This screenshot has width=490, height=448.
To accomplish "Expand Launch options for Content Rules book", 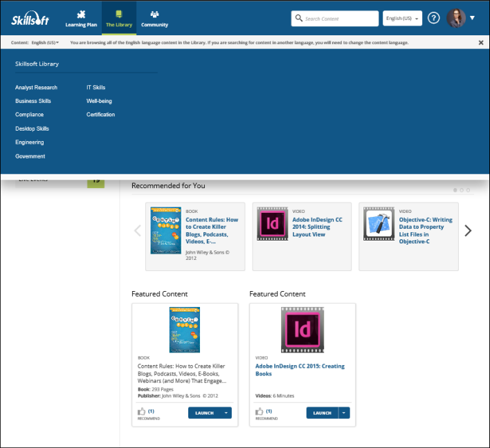I will pos(226,413).
